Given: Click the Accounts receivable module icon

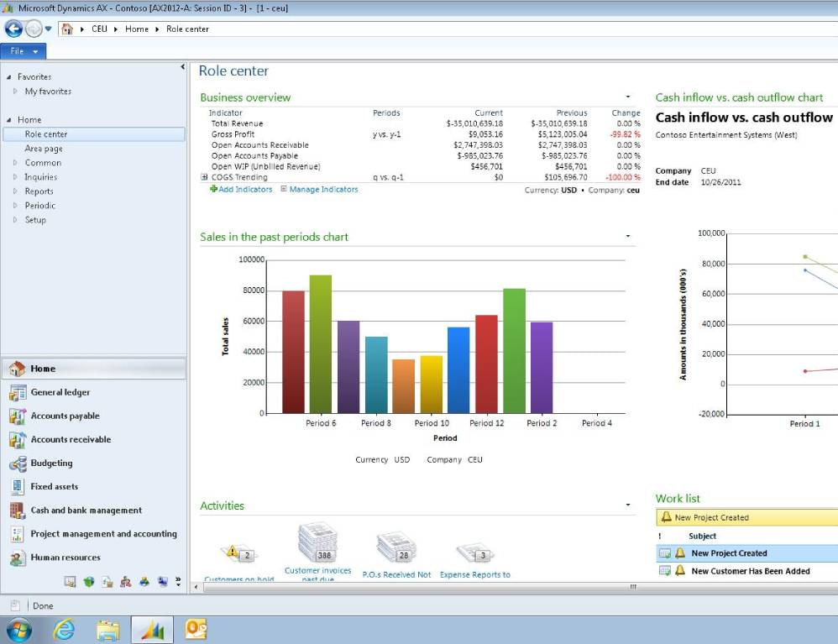Looking at the screenshot, I should pyautogui.click(x=17, y=439).
